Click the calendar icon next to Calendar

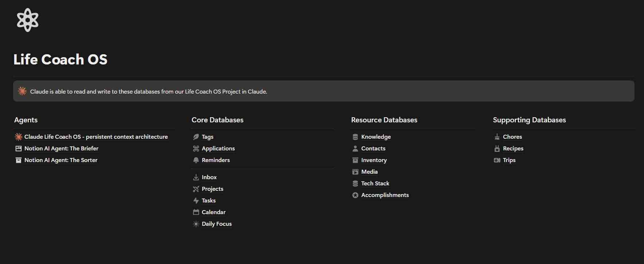[196, 212]
